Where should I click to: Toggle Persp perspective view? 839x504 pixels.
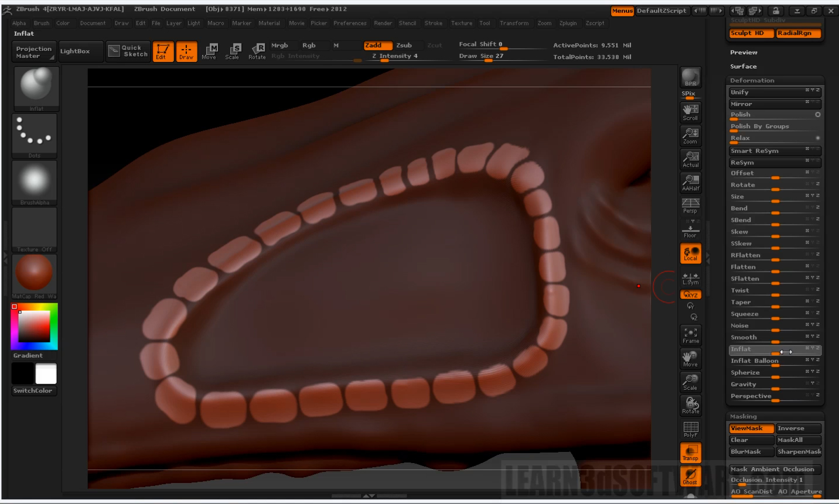(x=690, y=205)
